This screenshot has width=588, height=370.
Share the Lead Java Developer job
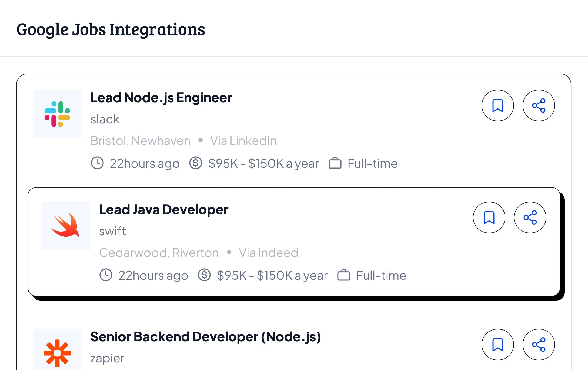pos(530,217)
